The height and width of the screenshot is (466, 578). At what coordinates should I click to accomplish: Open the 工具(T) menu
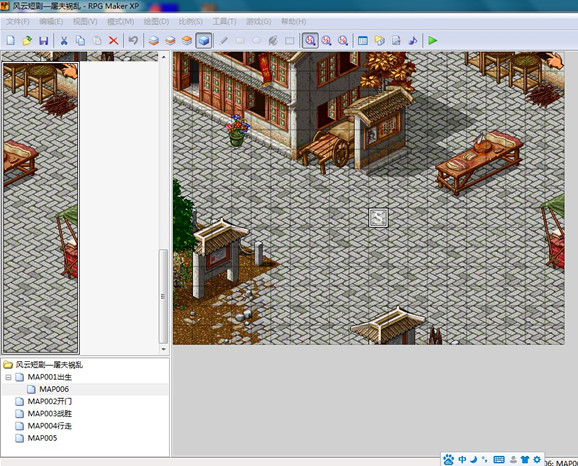224,21
